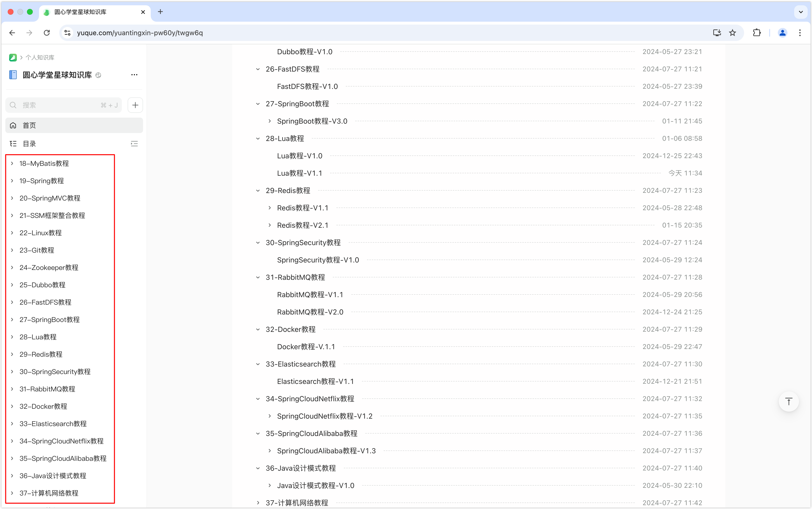Expand 29–Redis教程 in sidebar tree

pyautogui.click(x=12, y=354)
